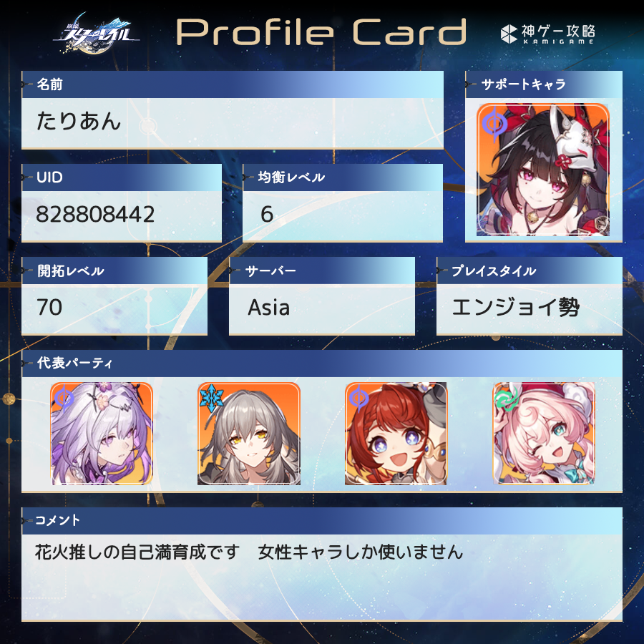Click quantum element icon on purple-haired portrait
This screenshot has width=644, height=644.
click(64, 398)
